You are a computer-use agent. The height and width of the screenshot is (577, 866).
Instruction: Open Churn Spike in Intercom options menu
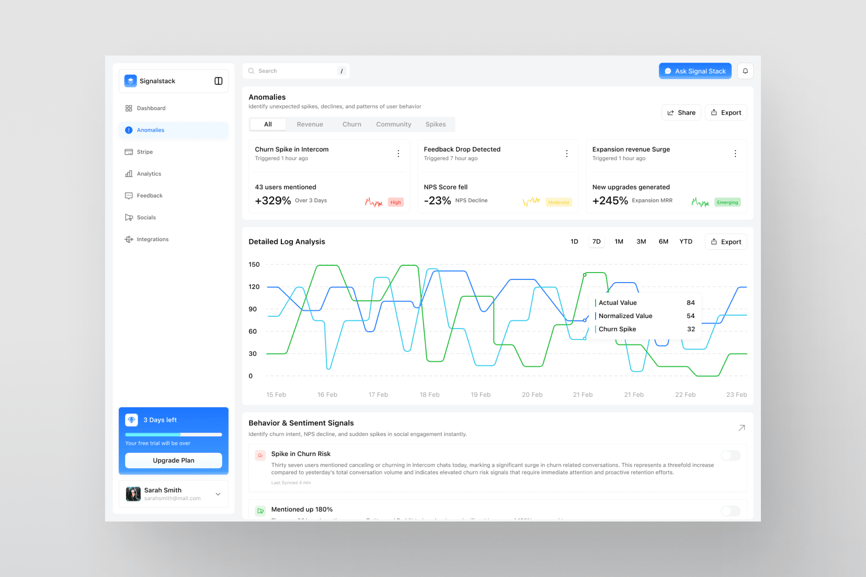click(x=398, y=154)
